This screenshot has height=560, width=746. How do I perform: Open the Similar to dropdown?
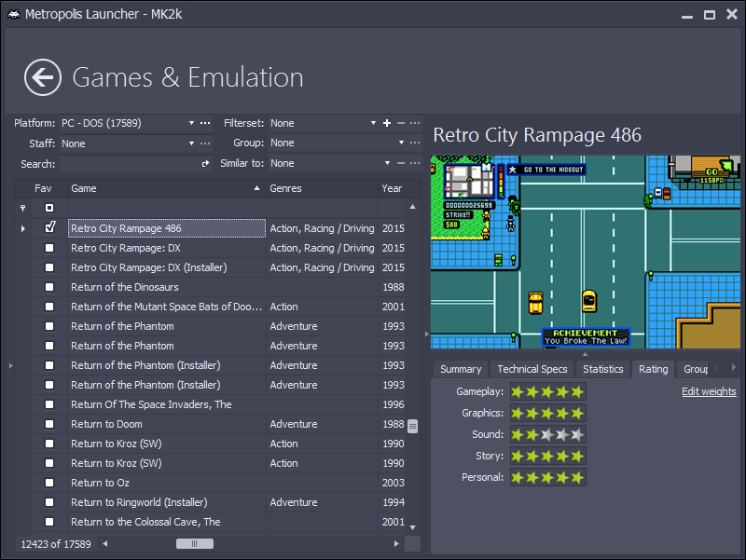(x=387, y=163)
